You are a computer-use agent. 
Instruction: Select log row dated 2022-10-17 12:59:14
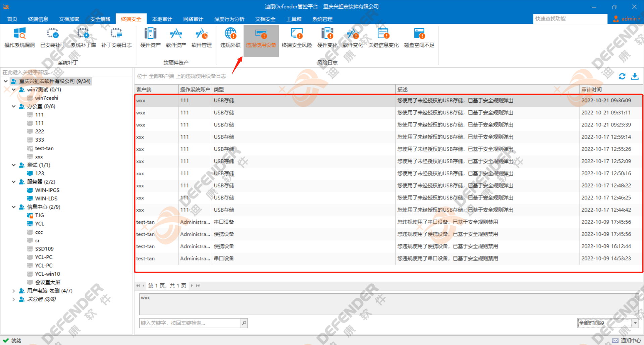pyautogui.click(x=389, y=137)
